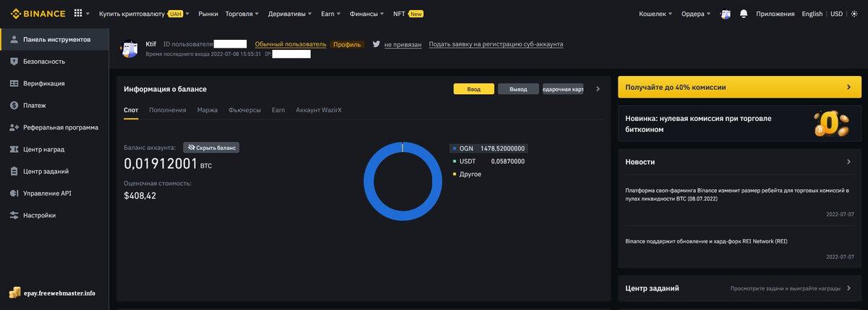Screen dimensions: 868x310
Task: Click the epay coins icon at bottom left
Action: tap(14, 293)
